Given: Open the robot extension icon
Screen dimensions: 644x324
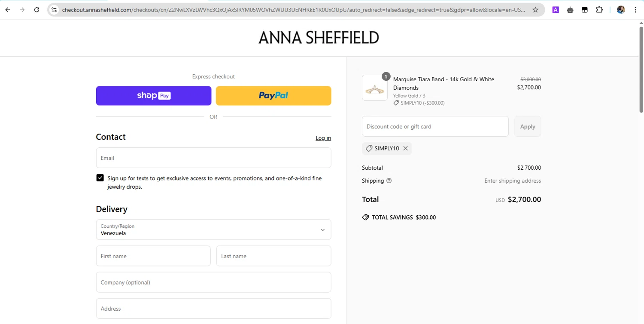Looking at the screenshot, I should coord(570,10).
